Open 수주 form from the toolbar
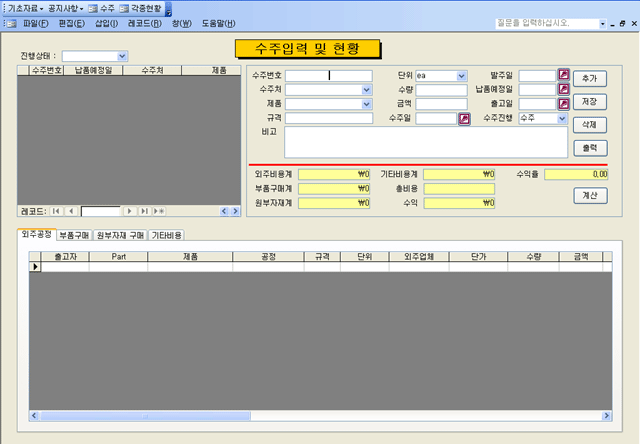 click(x=102, y=9)
